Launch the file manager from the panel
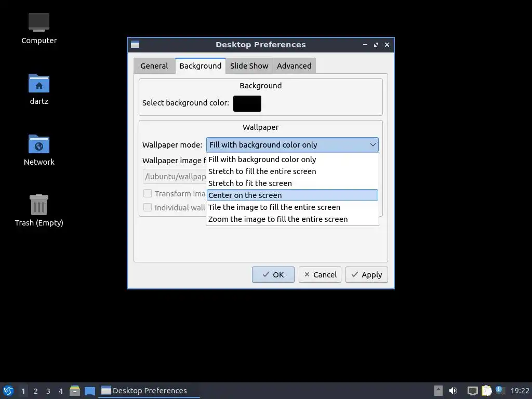The image size is (532, 399). 75,391
